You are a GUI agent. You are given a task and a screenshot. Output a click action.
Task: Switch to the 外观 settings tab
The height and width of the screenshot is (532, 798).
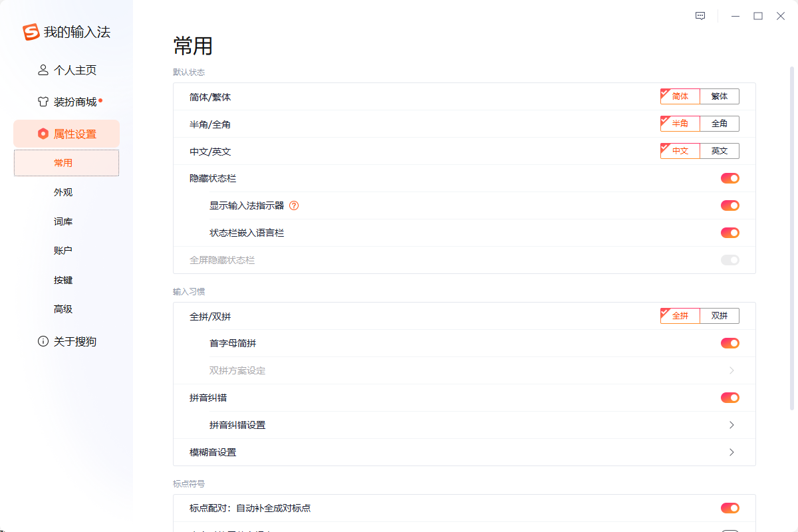[63, 192]
